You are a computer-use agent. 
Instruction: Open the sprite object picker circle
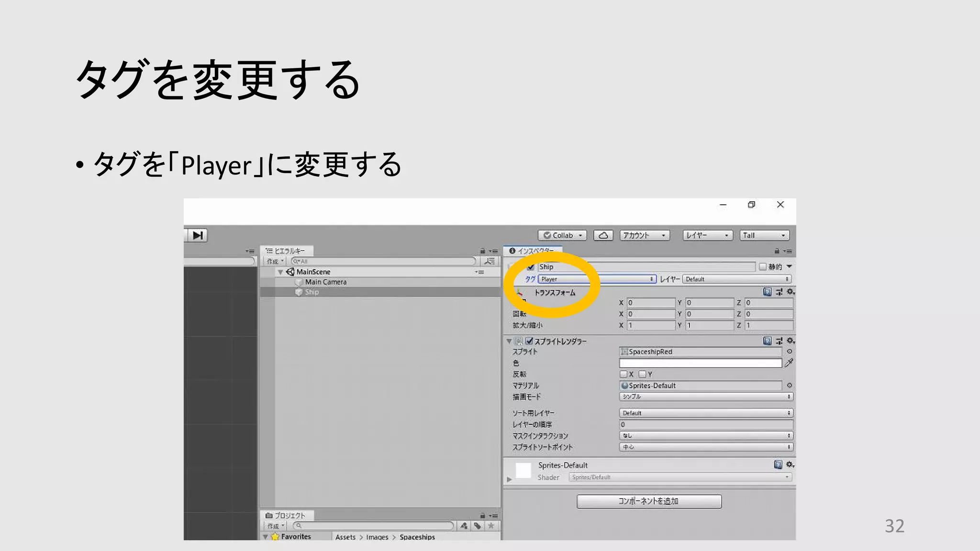click(x=789, y=352)
